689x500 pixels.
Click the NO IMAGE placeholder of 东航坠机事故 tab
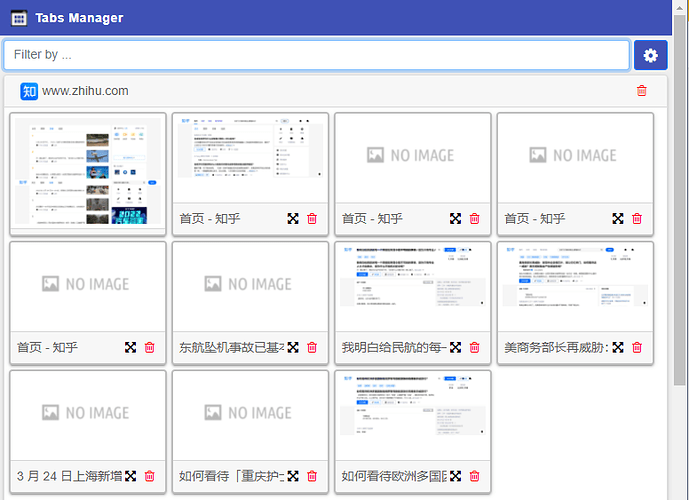pyautogui.click(x=250, y=285)
